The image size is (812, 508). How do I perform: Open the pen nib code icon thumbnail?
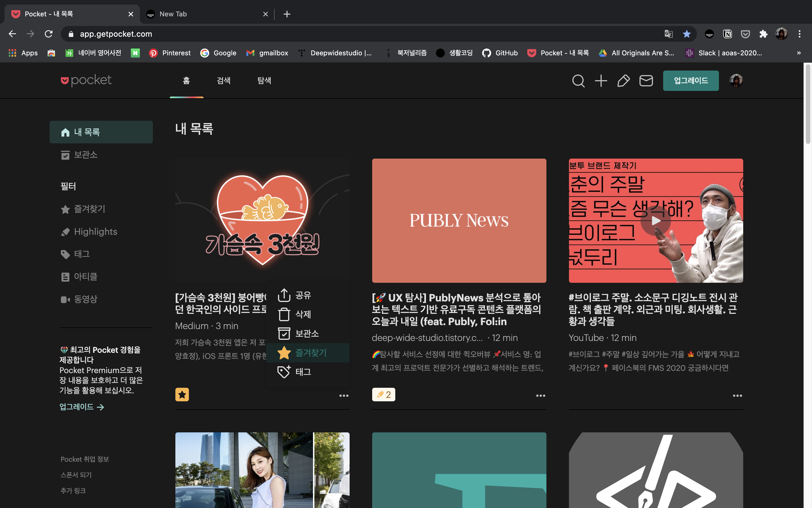[656, 470]
